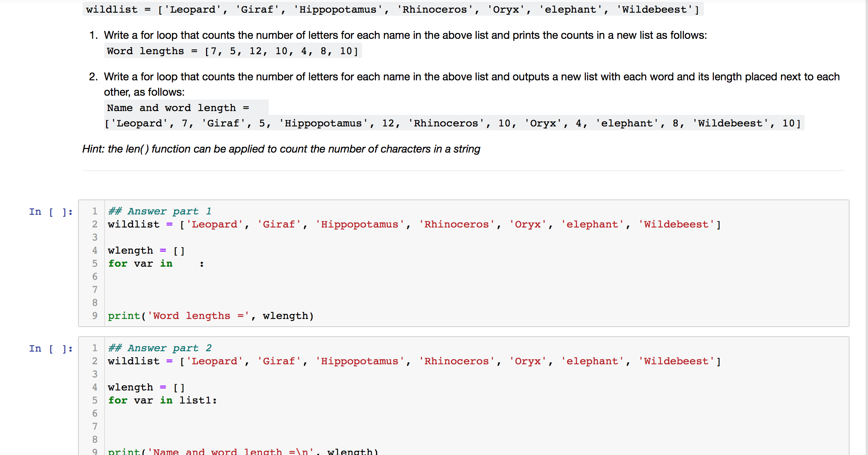Click line number 9 gutter in Answer part 1
The height and width of the screenshot is (455, 868).
coord(95,316)
